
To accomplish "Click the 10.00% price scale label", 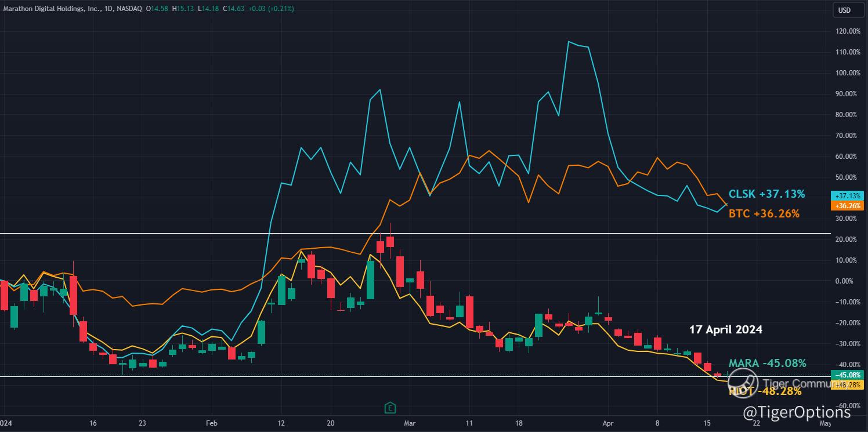I will (x=846, y=260).
